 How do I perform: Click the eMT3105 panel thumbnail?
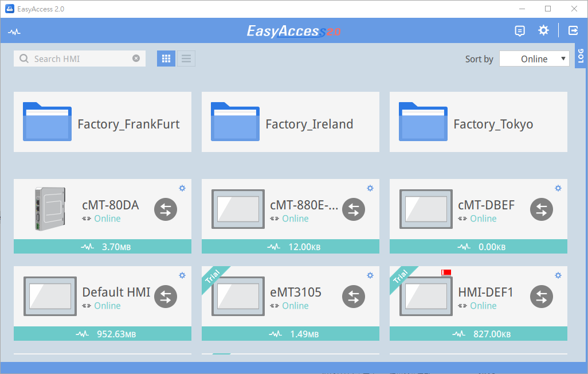coord(238,296)
